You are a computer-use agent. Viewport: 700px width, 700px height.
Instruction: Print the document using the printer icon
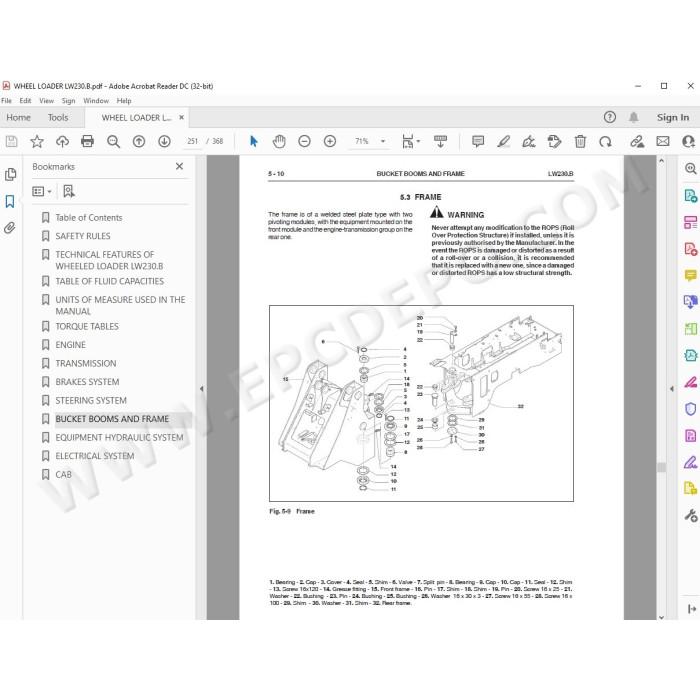point(88,142)
